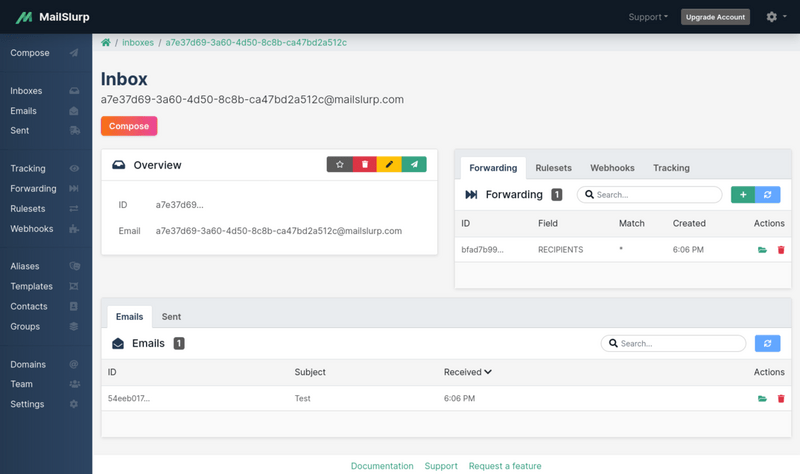Viewport: 800px width, 474px height.
Task: Edit inbox with yellow pencil icon
Action: click(x=389, y=164)
